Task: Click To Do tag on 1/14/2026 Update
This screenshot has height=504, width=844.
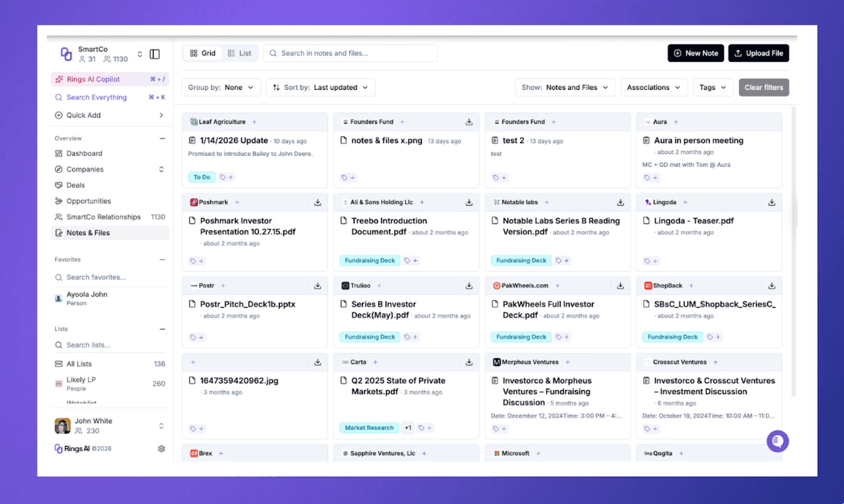Action: coord(202,177)
